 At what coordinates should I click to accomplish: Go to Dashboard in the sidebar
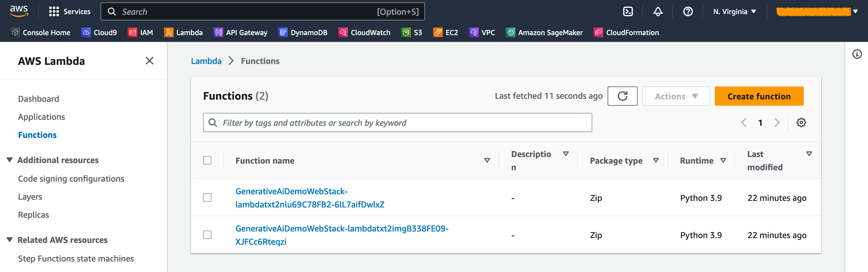click(x=38, y=99)
